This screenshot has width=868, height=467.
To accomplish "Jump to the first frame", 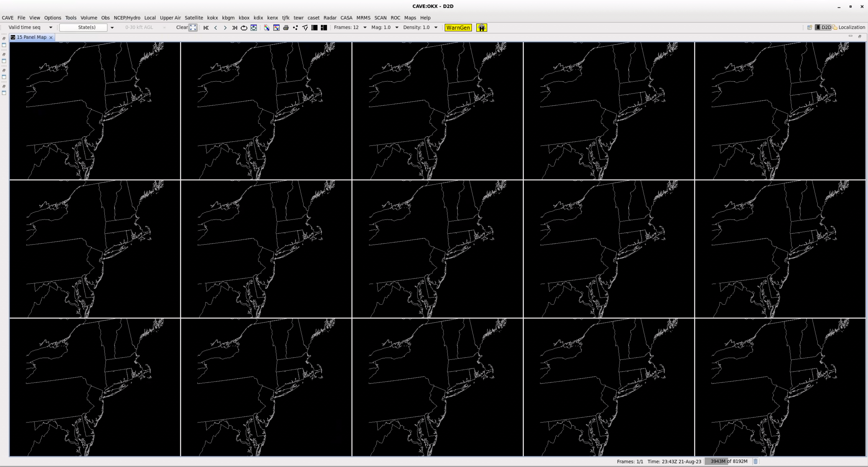I will click(x=206, y=28).
